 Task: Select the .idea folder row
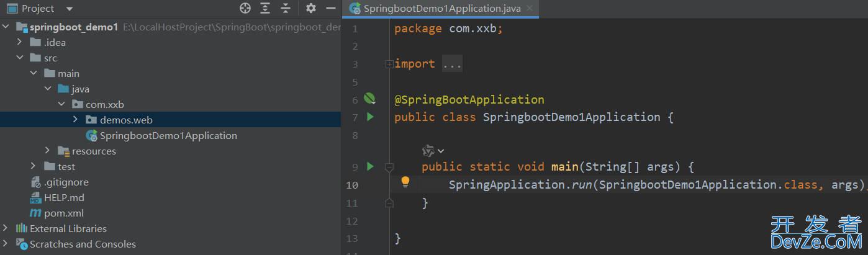170,42
